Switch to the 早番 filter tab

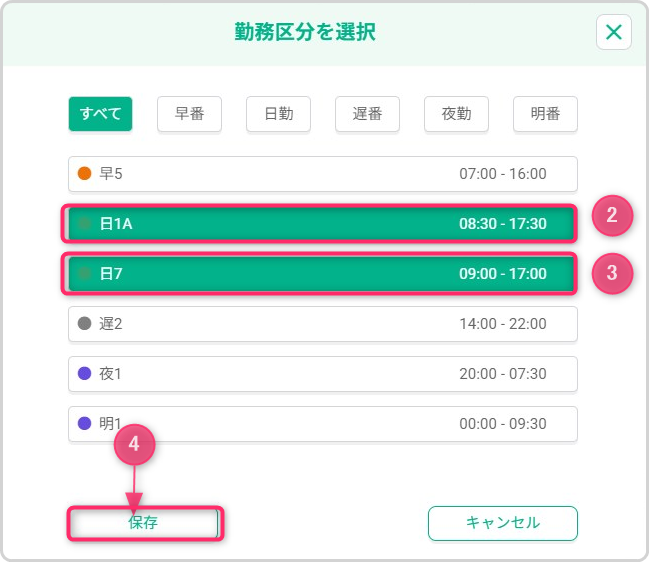click(189, 114)
